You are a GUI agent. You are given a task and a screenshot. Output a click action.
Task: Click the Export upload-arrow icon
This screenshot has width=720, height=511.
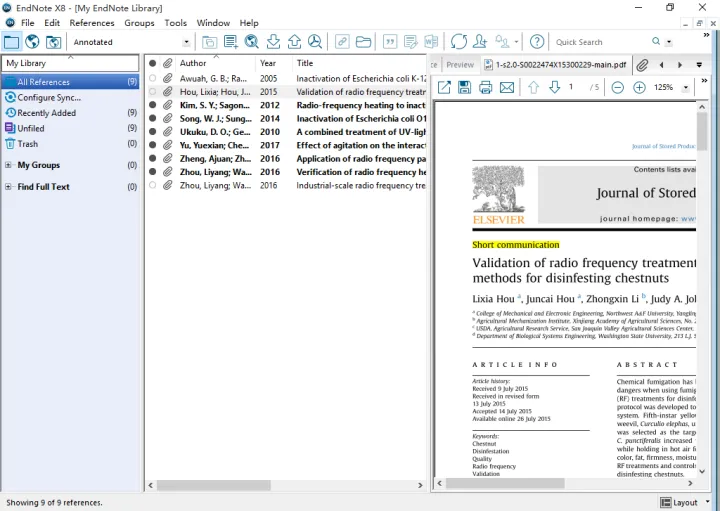(294, 42)
